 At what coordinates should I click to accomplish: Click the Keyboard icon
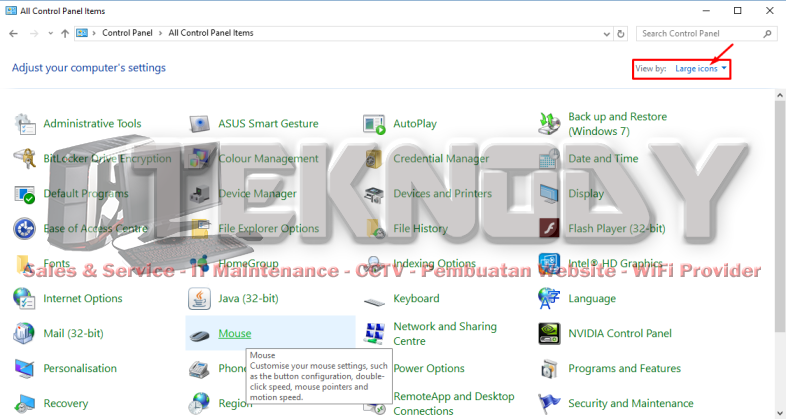(x=374, y=302)
